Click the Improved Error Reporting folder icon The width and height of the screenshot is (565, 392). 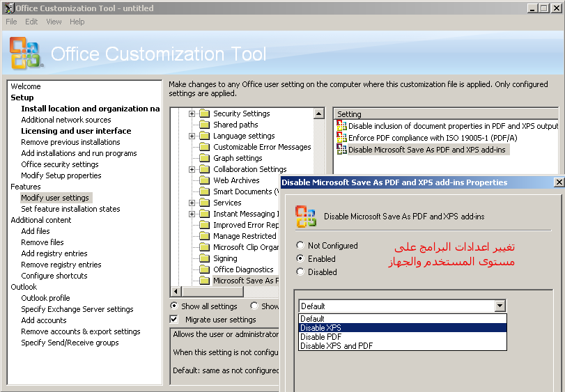[205, 226]
